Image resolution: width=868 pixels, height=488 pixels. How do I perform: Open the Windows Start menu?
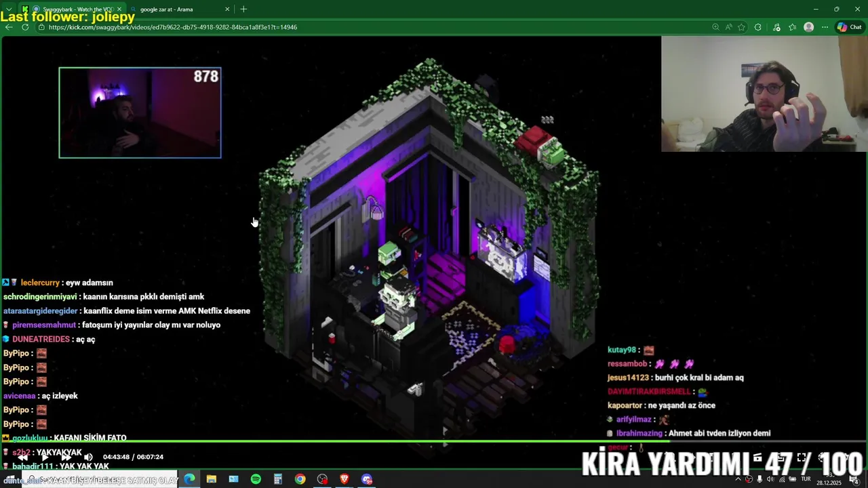tap(9, 480)
